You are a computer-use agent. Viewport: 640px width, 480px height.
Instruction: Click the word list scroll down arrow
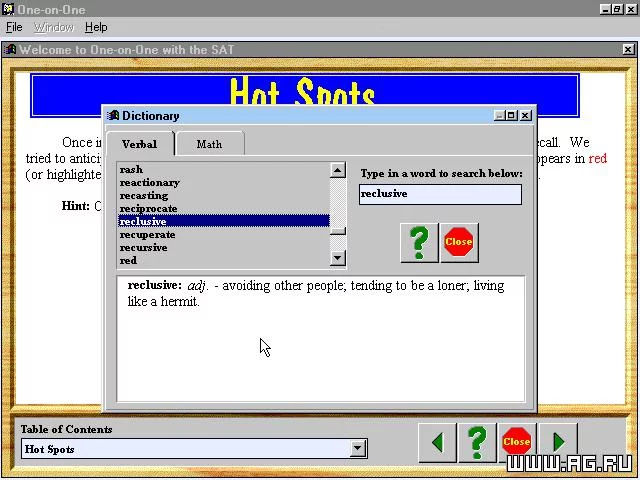coord(338,258)
